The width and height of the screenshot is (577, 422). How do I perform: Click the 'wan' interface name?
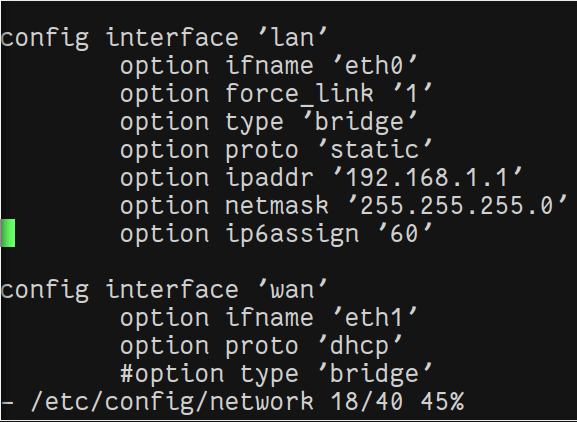tap(293, 289)
